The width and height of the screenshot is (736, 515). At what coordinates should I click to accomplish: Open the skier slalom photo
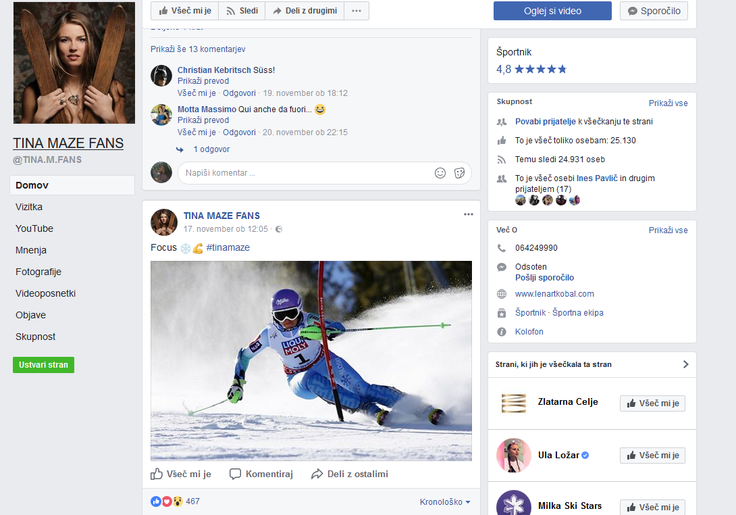point(311,361)
